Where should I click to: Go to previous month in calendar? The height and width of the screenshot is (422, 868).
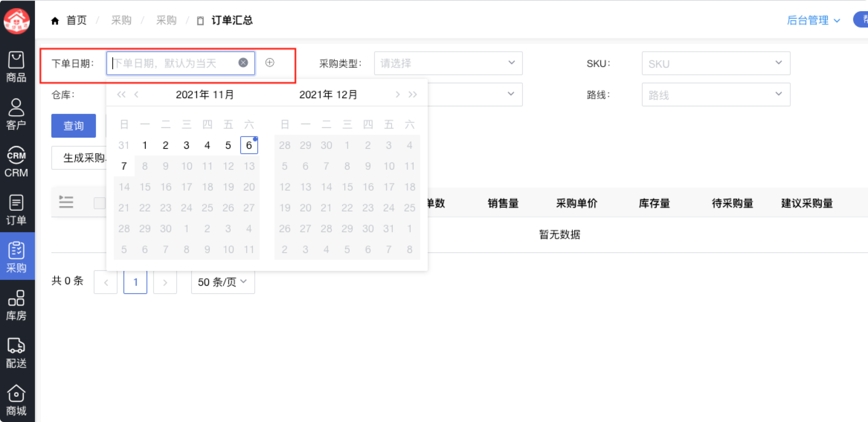(136, 95)
